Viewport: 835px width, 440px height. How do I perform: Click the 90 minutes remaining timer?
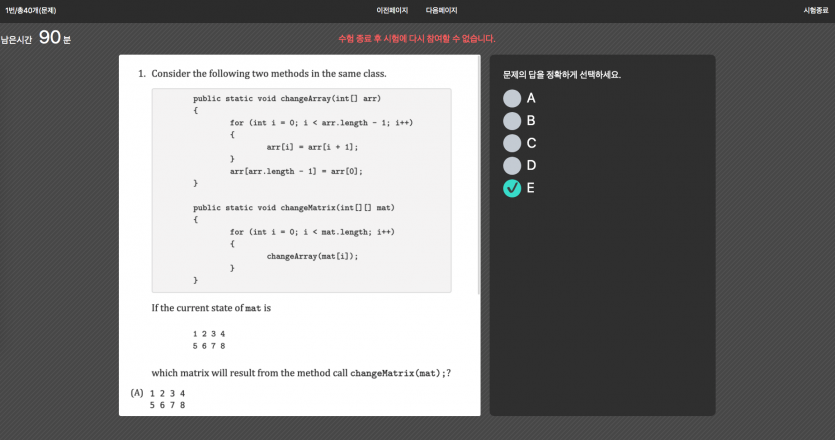click(x=36, y=38)
